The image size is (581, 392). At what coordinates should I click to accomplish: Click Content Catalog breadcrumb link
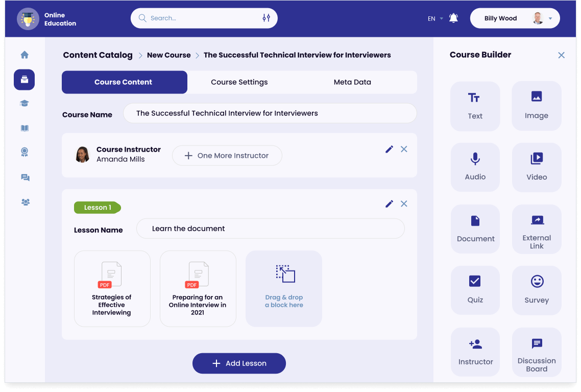pyautogui.click(x=98, y=55)
